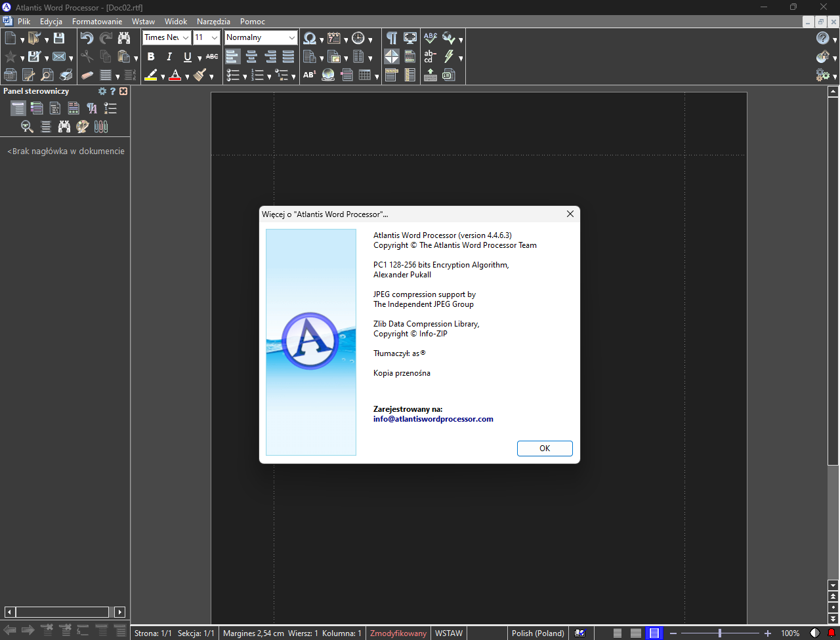Toggle underline formatting
Screen dimensions: 840x640
(x=188, y=56)
